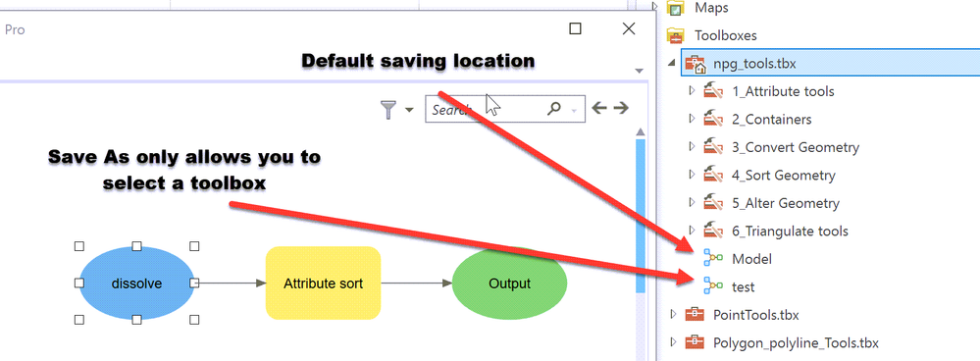
Task: Click the scrollbar up arrow
Action: tap(640, 131)
